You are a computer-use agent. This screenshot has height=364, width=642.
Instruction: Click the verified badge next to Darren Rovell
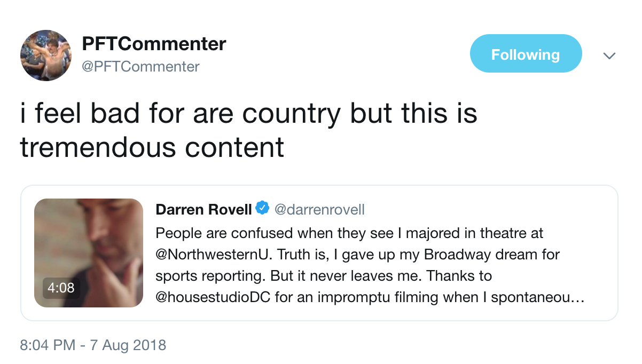(x=262, y=209)
